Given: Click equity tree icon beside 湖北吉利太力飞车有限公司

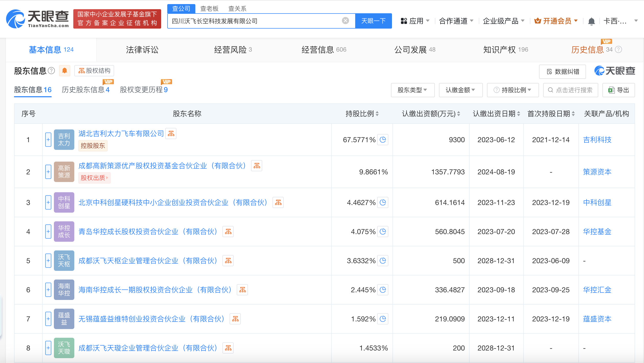Looking at the screenshot, I should click(x=171, y=134).
